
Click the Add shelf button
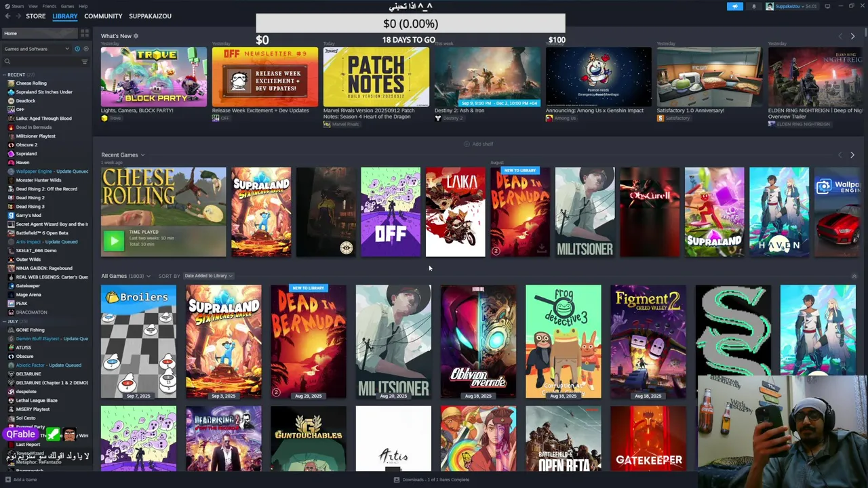pyautogui.click(x=479, y=144)
